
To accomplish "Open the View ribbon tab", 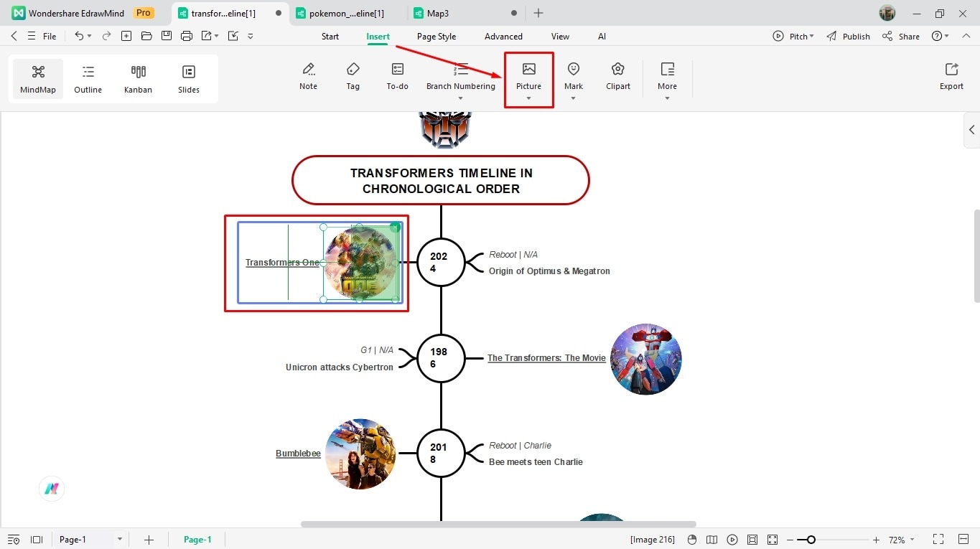I will point(560,36).
